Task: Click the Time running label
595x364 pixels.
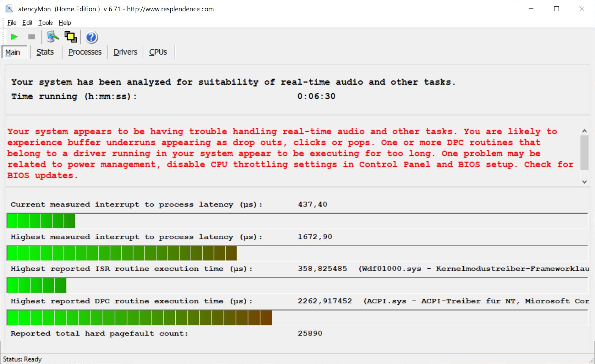Action: click(74, 96)
